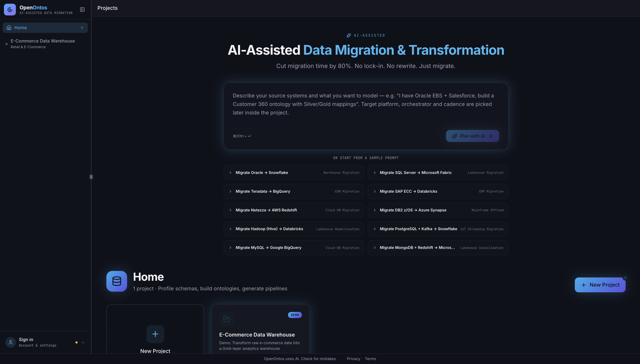Click the Projects header title
Screen dimensions: 640x364
(107, 8)
